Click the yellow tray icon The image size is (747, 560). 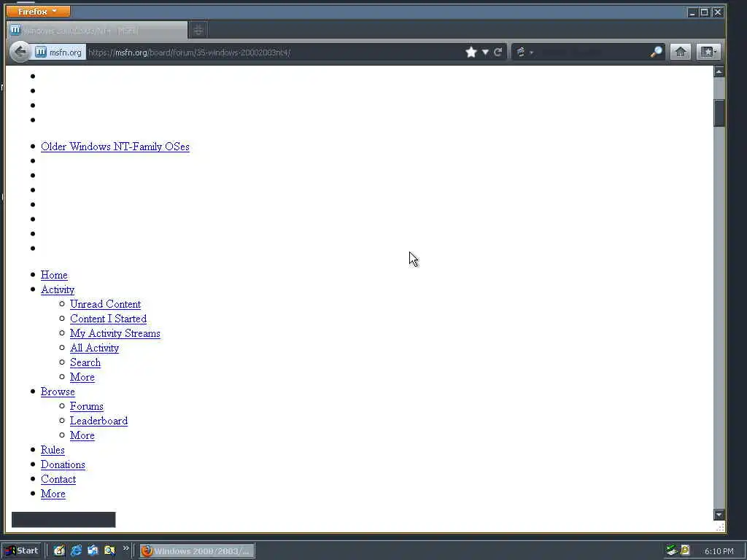685,551
